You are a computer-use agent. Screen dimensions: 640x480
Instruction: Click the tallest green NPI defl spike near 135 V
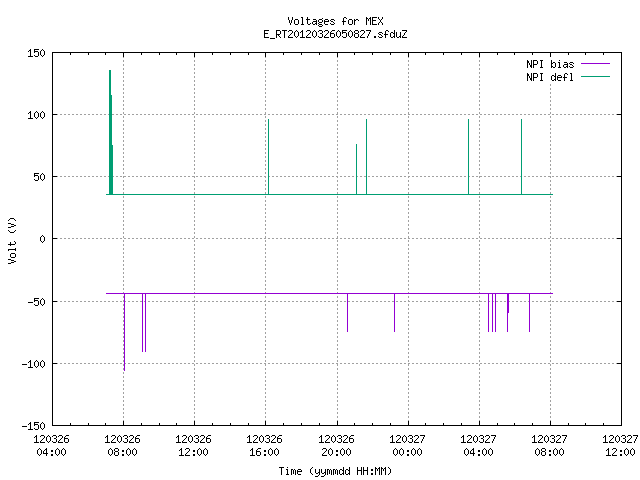coord(110,131)
